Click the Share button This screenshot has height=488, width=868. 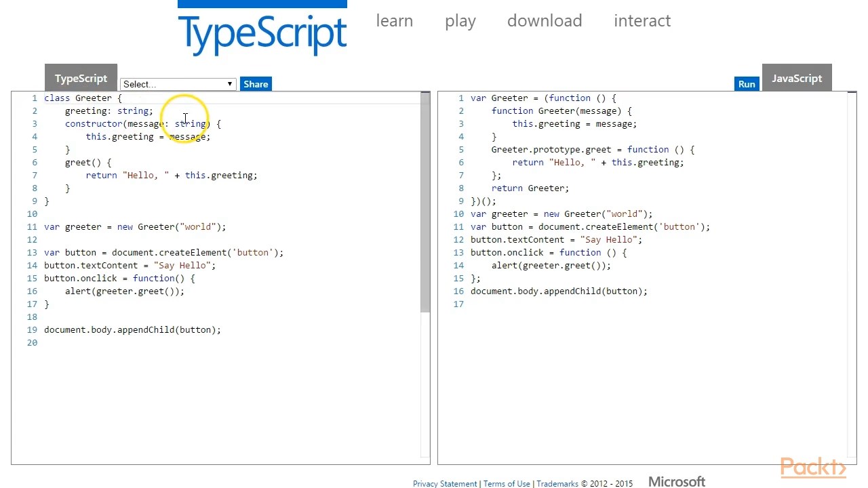point(256,83)
